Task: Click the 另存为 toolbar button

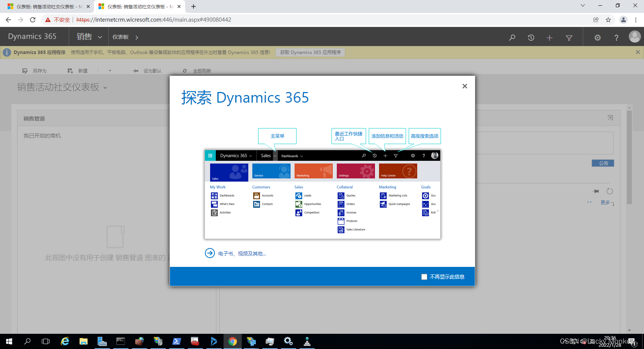Action: pyautogui.click(x=34, y=71)
